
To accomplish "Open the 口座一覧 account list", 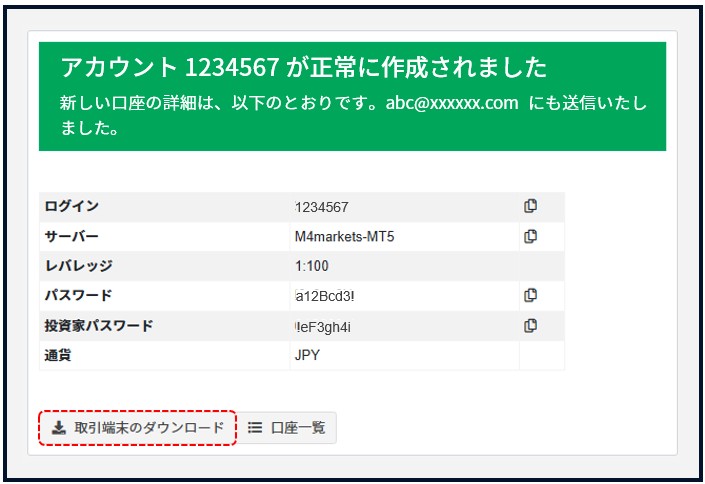I will [288, 428].
